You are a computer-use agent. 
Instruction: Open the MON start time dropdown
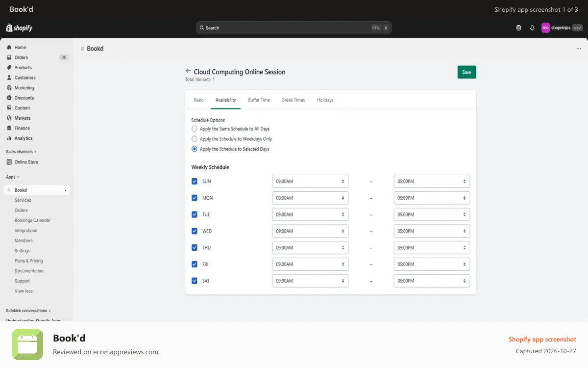[x=310, y=198]
